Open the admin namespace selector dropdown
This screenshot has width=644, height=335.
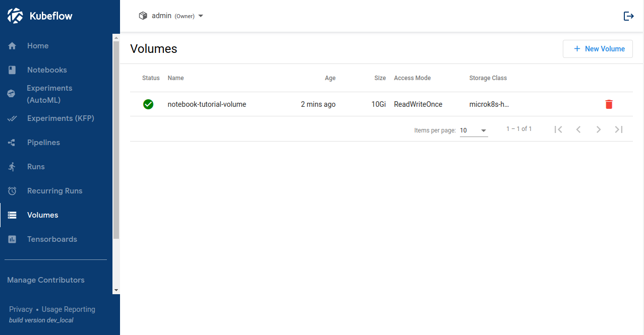coord(171,16)
